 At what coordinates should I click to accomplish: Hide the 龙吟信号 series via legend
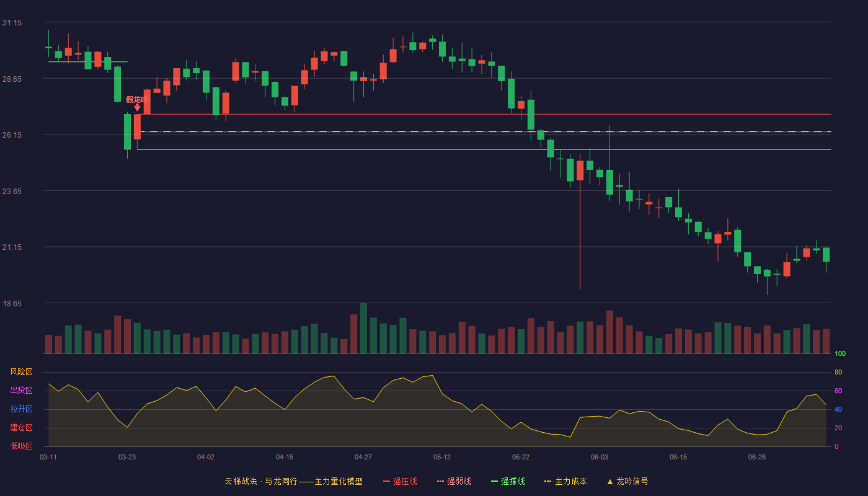click(x=632, y=481)
